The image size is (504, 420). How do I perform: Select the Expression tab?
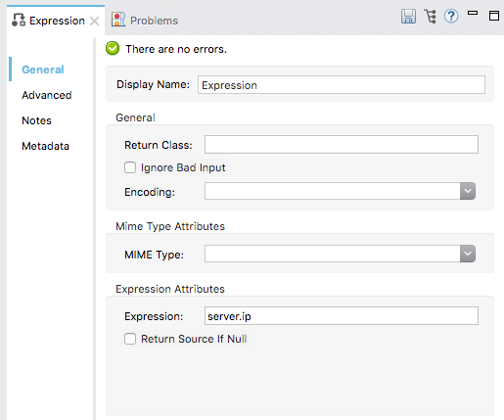[x=56, y=21]
